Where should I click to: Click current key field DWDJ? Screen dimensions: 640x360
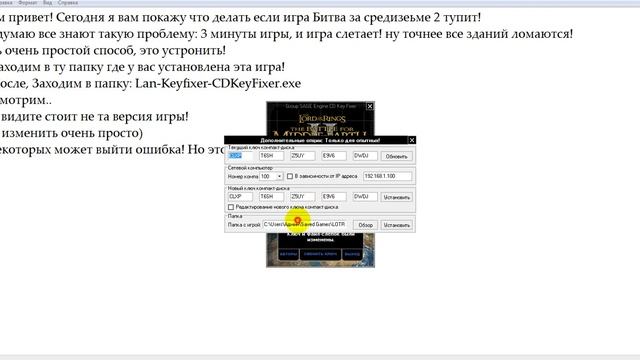[x=365, y=156]
